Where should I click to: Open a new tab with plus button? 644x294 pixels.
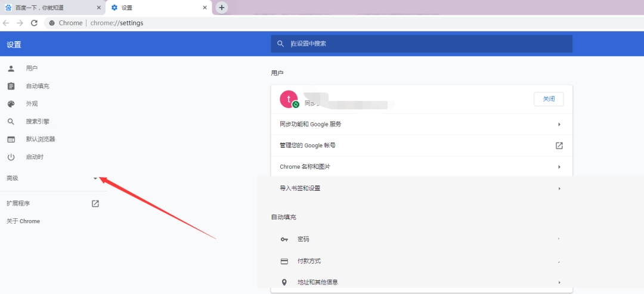(222, 7)
